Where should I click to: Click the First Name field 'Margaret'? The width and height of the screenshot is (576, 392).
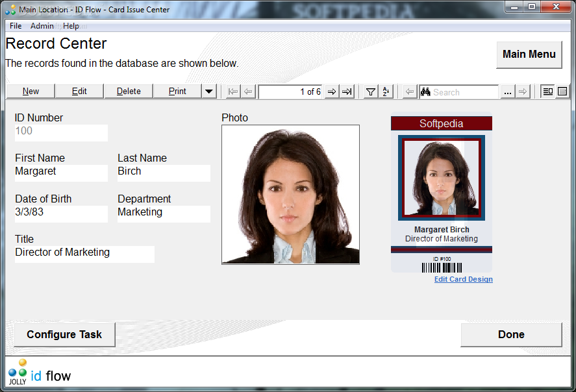(61, 173)
